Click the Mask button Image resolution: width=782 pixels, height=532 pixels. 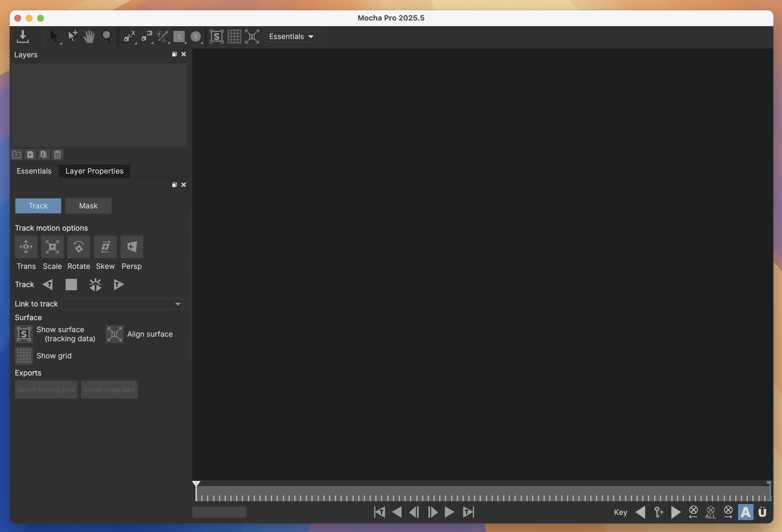(88, 206)
